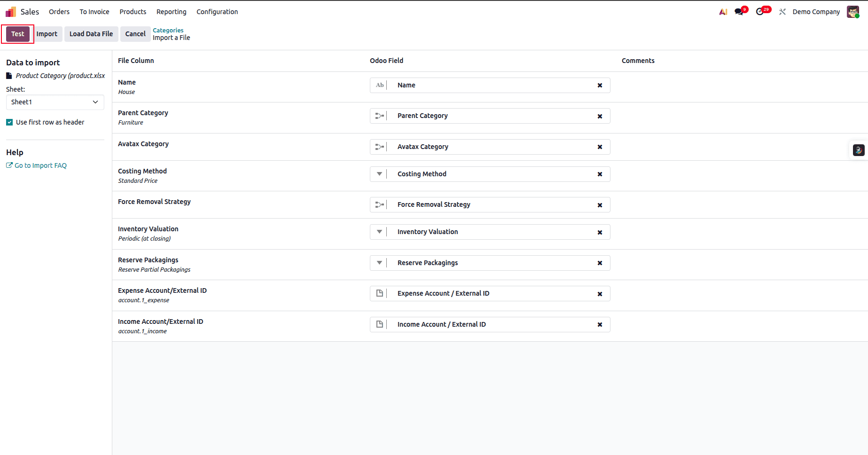Click the Test button

click(17, 34)
